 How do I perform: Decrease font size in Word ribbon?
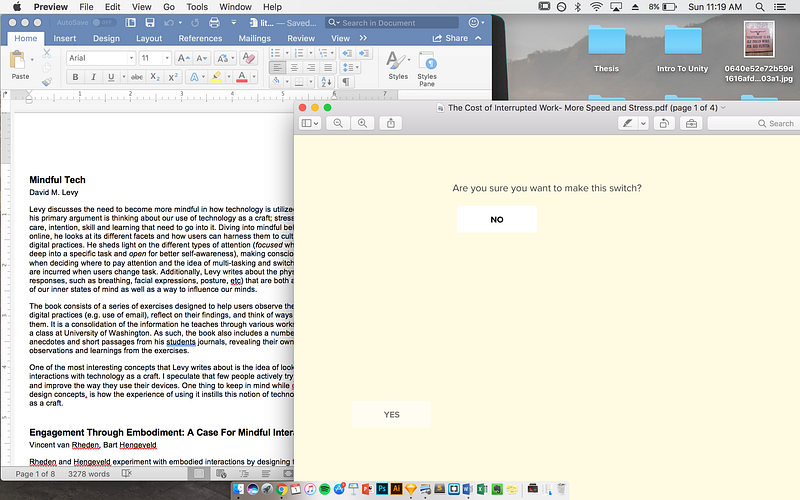click(x=202, y=58)
